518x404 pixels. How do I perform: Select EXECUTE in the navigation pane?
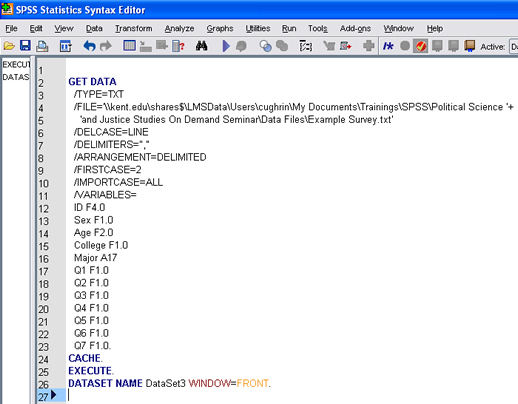[16, 64]
